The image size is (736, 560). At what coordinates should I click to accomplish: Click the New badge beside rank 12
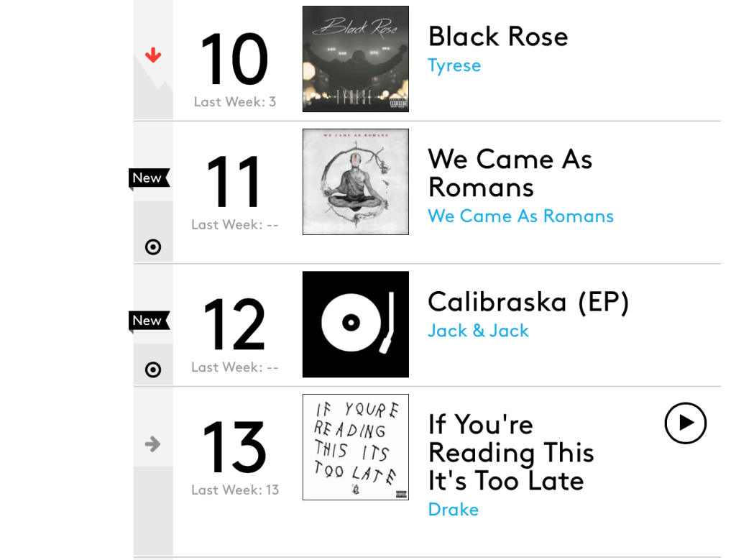(x=148, y=321)
